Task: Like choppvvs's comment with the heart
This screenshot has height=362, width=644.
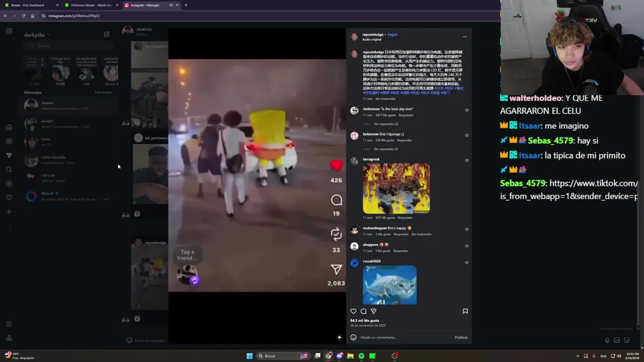Action: (x=467, y=246)
